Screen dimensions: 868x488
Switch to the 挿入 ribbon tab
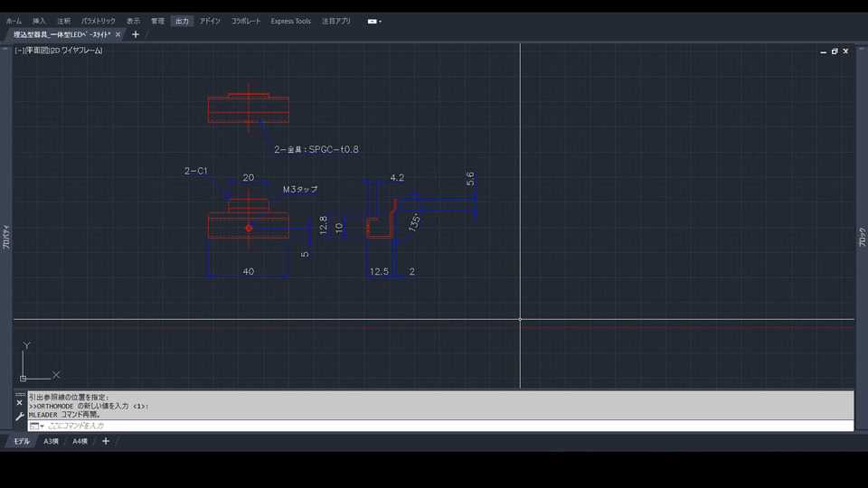tap(39, 21)
